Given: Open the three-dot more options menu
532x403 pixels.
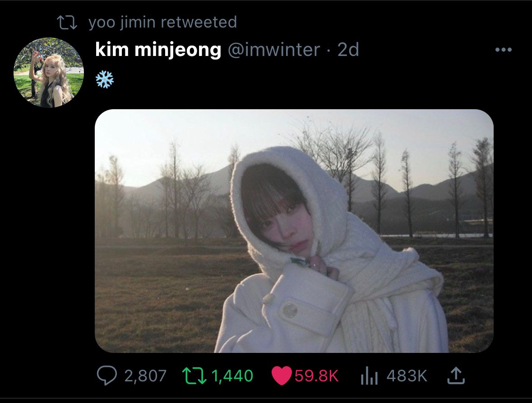Looking at the screenshot, I should [x=504, y=50].
